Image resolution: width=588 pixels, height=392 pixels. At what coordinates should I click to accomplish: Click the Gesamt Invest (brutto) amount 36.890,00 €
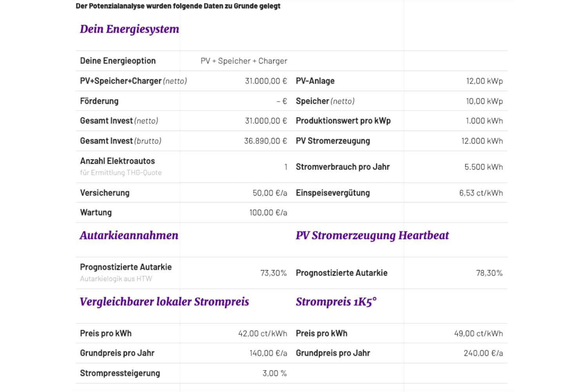coord(265,141)
